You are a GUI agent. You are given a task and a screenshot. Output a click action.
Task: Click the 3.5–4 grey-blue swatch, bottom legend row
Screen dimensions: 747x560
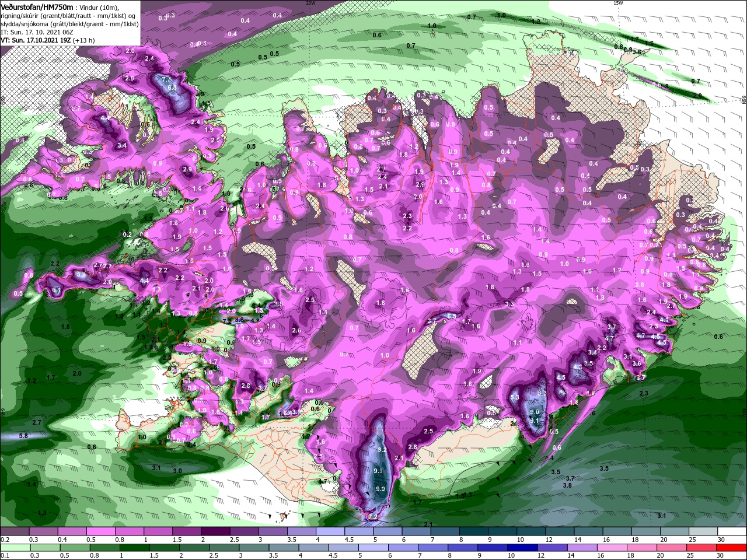[x=285, y=548]
